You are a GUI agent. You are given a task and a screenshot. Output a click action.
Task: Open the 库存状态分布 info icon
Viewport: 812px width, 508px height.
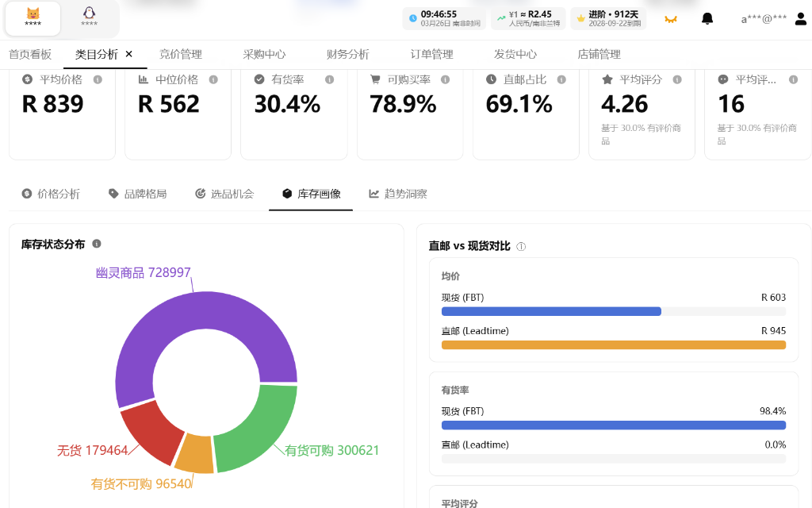point(96,244)
